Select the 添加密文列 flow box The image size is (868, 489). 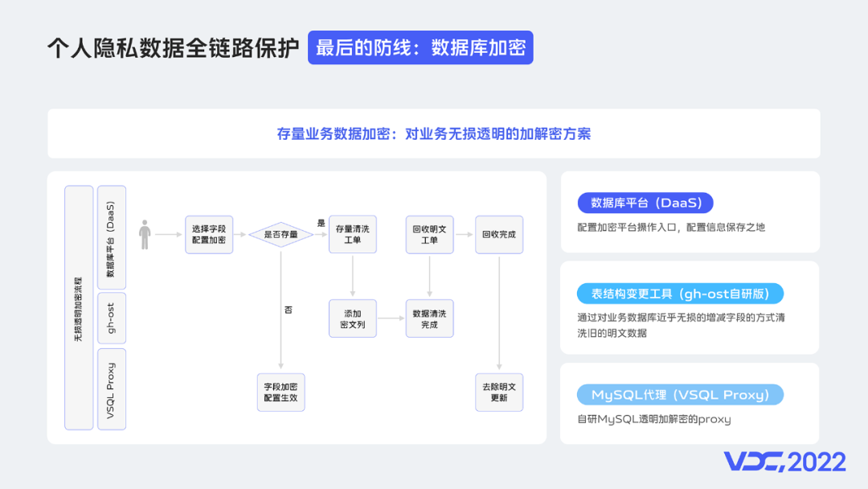click(x=352, y=318)
